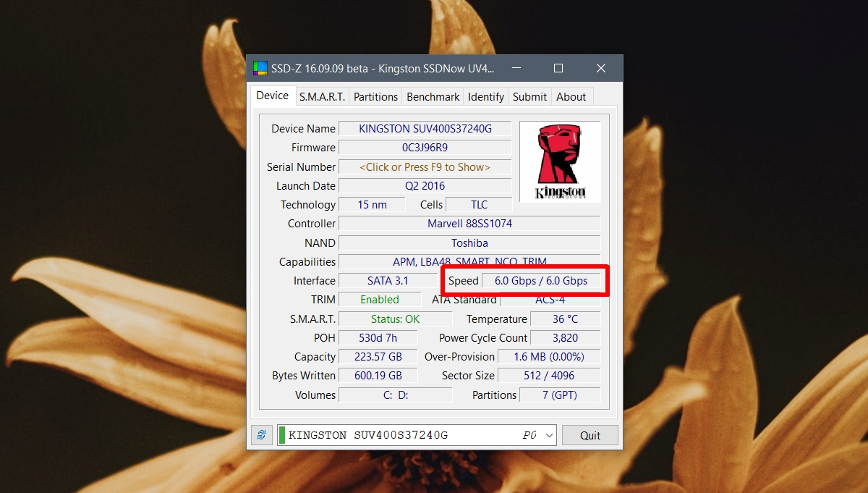Click the Kingston logo image
The image size is (868, 493).
[x=559, y=161]
